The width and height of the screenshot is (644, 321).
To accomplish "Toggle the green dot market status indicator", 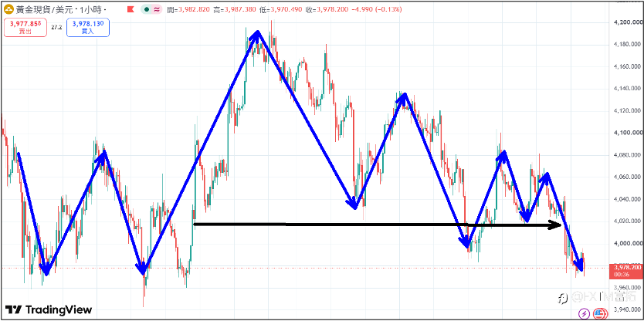I will 147,9.
